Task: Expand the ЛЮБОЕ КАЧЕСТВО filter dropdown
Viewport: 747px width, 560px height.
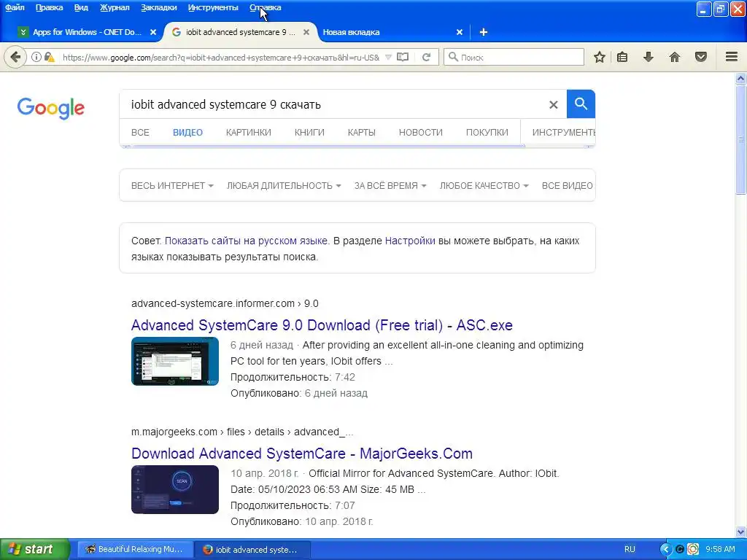Action: [x=484, y=186]
